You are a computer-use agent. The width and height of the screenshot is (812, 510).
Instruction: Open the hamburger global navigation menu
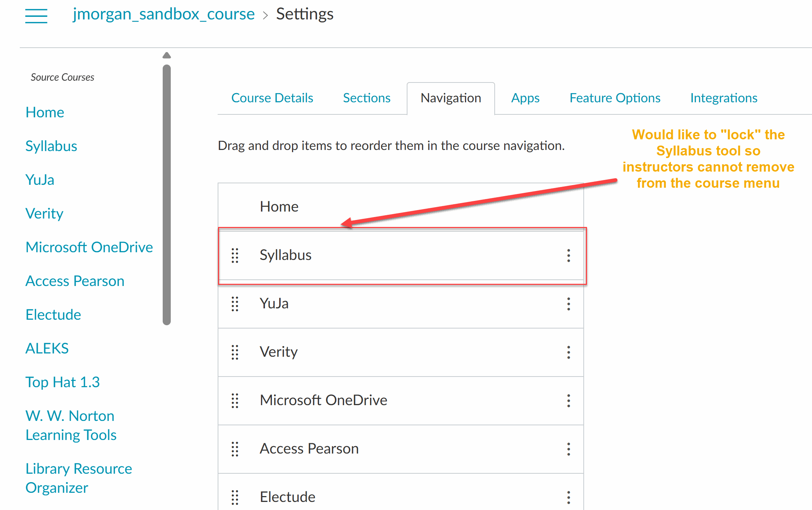(x=36, y=15)
